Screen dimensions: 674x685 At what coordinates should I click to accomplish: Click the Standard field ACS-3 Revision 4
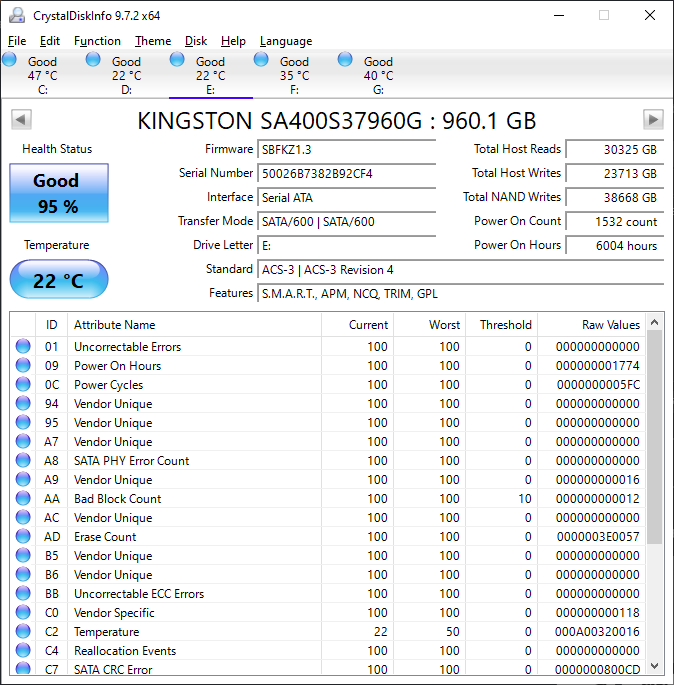[x=461, y=270]
